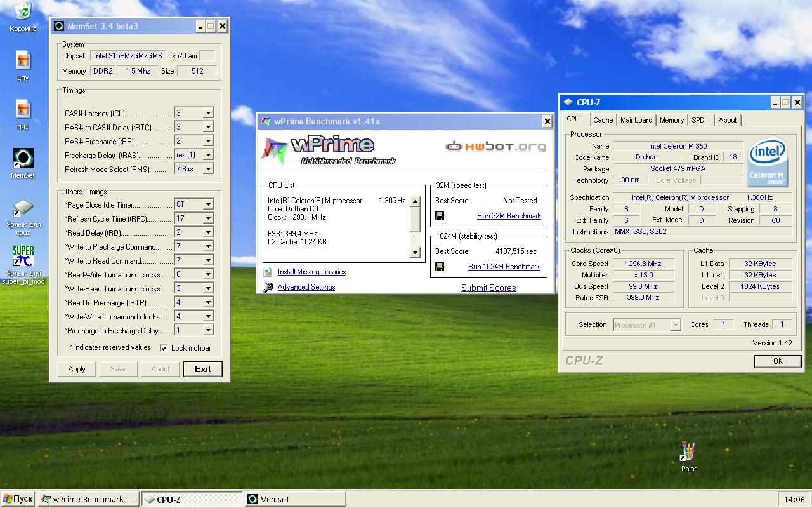This screenshot has width=812, height=508.
Task: Click Apply in MemSet
Action: pyautogui.click(x=77, y=369)
